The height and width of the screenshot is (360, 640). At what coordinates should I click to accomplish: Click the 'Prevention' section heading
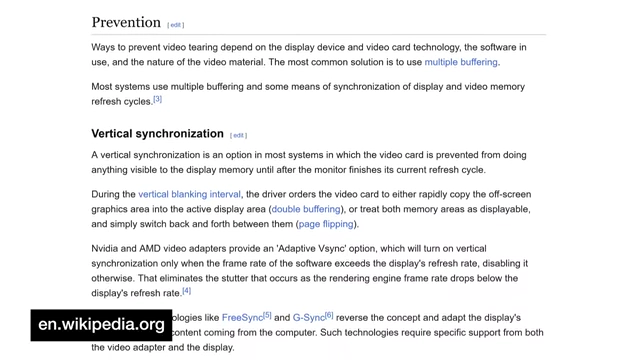[126, 22]
